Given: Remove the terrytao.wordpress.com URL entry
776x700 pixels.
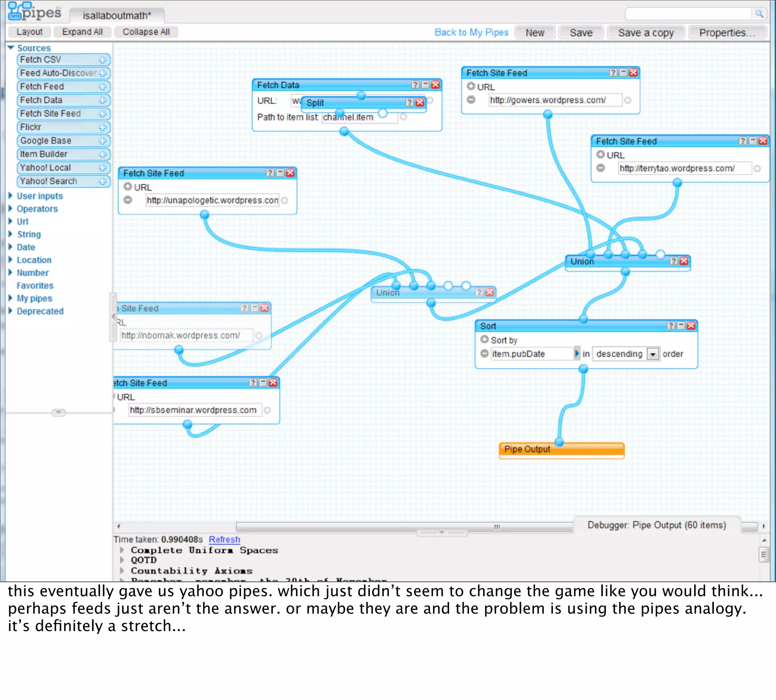Looking at the screenshot, I should pyautogui.click(x=601, y=169).
